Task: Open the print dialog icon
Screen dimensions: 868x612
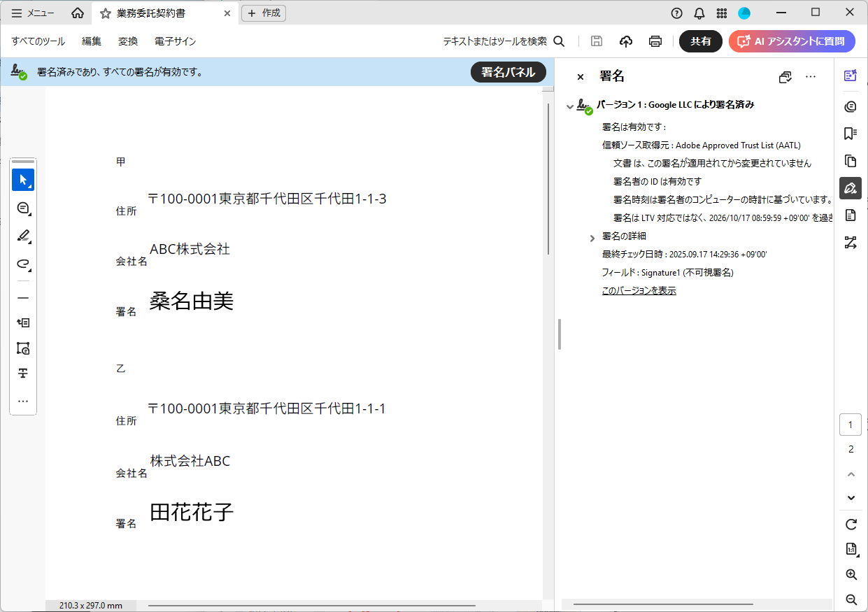Action: (x=655, y=41)
